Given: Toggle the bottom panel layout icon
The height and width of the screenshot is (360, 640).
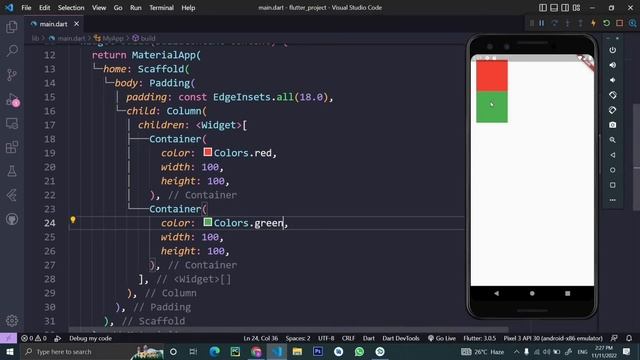Looking at the screenshot, I should [x=554, y=8].
